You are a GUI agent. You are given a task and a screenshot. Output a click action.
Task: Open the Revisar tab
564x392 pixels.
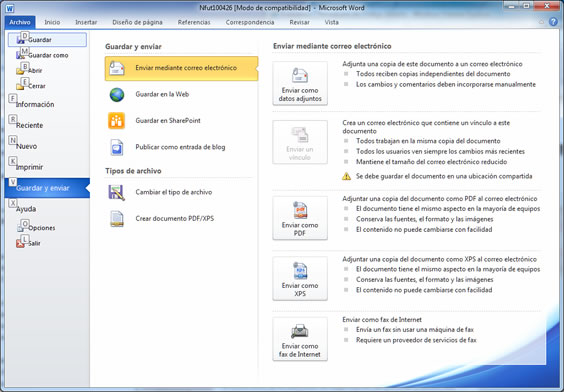(x=300, y=22)
